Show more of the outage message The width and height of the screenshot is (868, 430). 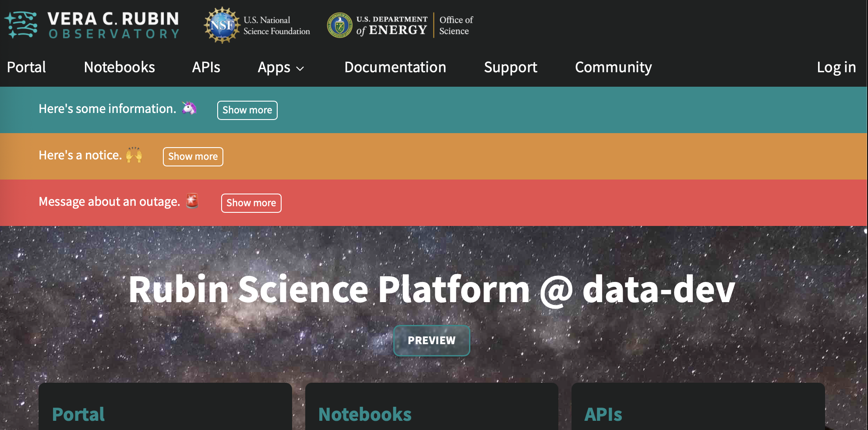(251, 203)
